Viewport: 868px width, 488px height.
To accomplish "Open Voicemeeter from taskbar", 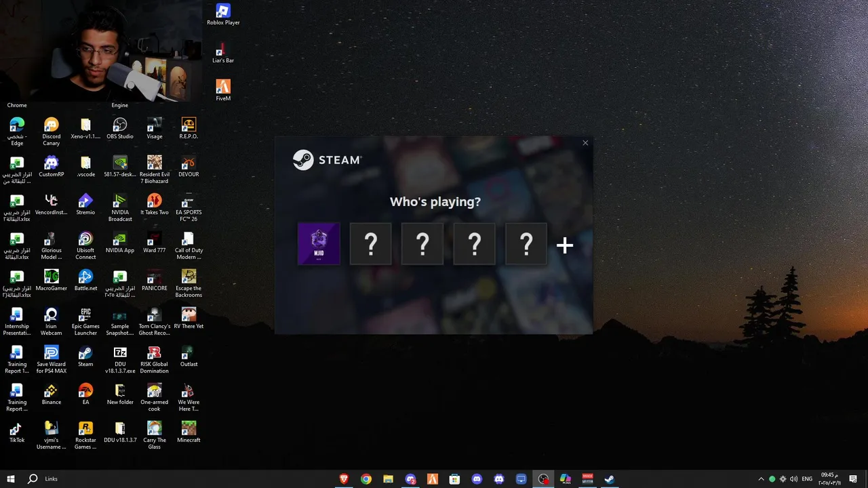I will [587, 479].
